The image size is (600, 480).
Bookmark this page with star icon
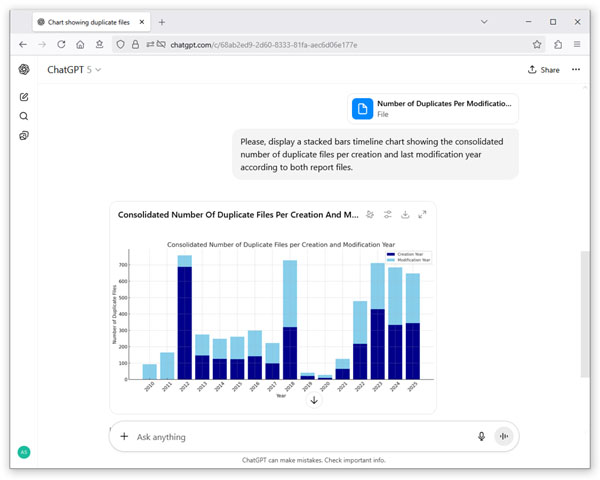tap(537, 44)
